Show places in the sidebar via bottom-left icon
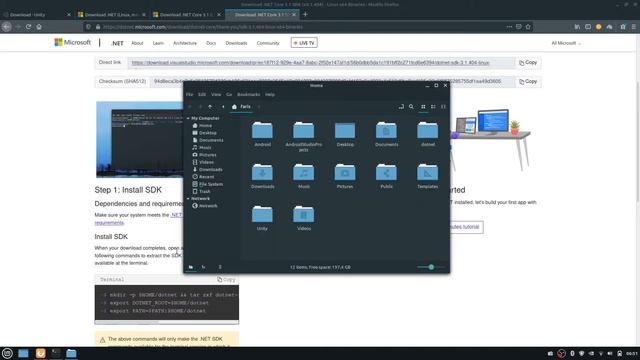Image resolution: width=640 pixels, height=360 pixels. (x=191, y=267)
